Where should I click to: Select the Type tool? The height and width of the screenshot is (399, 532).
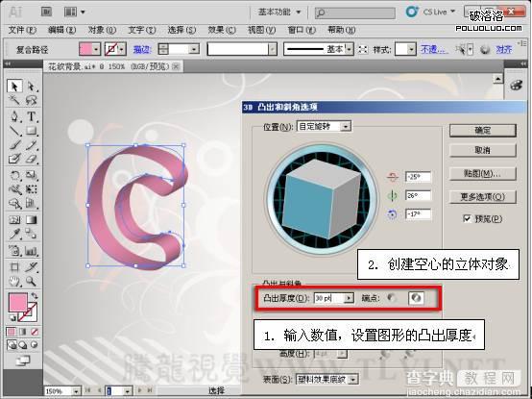(32, 116)
